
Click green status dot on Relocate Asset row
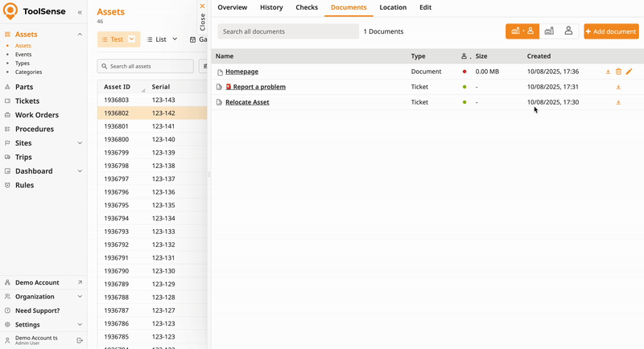point(464,102)
